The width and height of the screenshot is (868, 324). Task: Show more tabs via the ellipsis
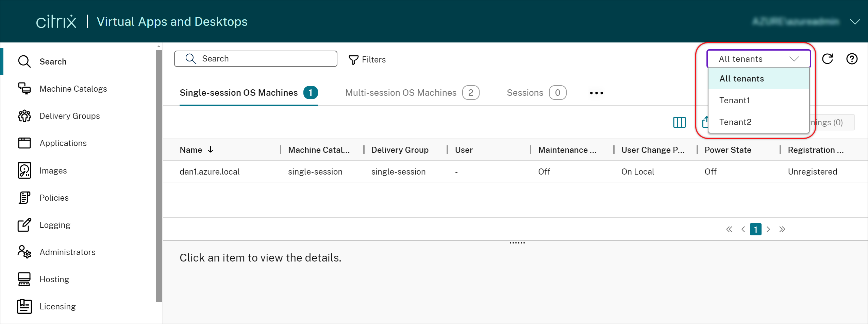[596, 93]
